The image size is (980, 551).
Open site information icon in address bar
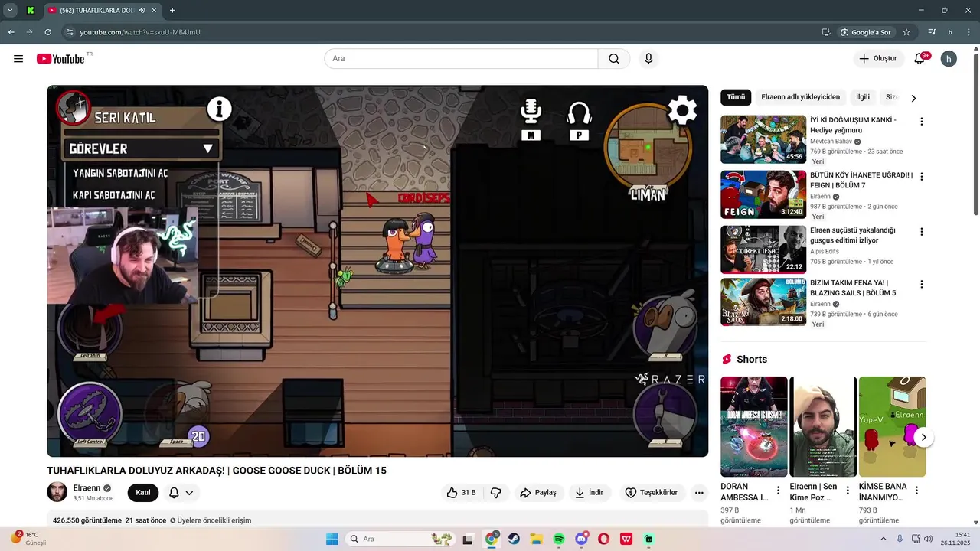(x=69, y=32)
